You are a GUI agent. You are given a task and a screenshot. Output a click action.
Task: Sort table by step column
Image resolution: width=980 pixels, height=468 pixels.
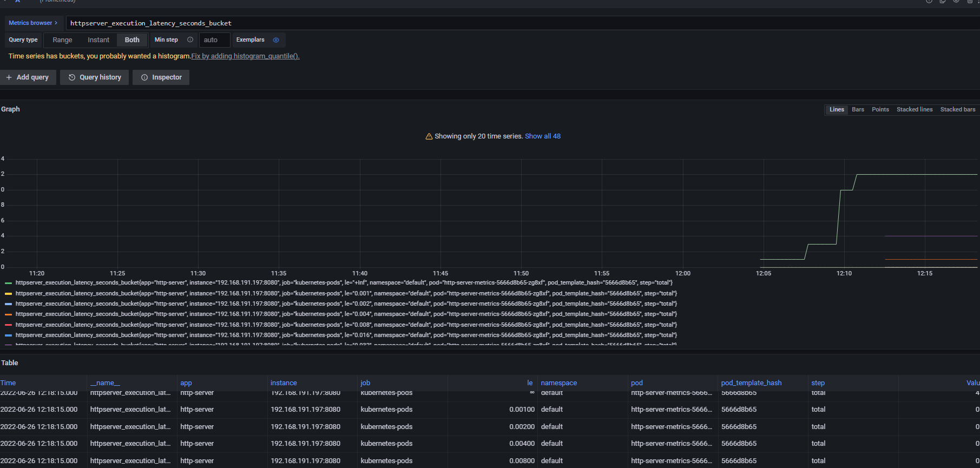pos(818,383)
